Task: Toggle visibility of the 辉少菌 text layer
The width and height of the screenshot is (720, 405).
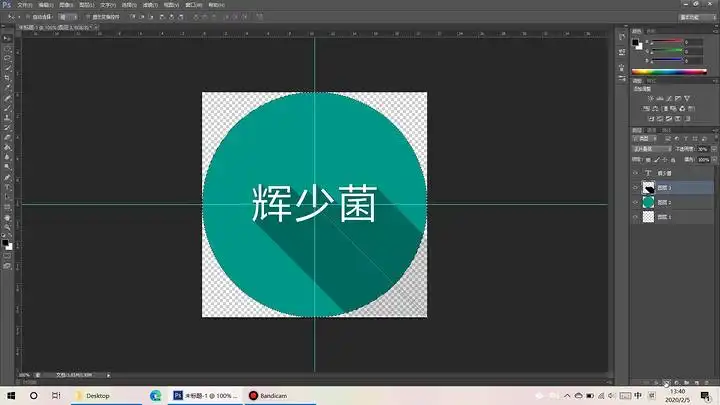Action: coord(636,172)
